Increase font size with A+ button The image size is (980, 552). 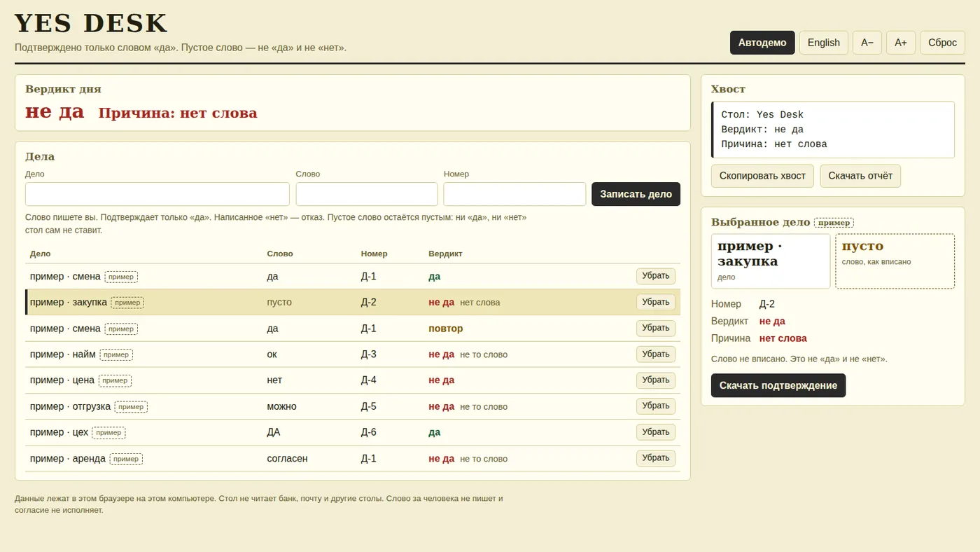point(901,43)
